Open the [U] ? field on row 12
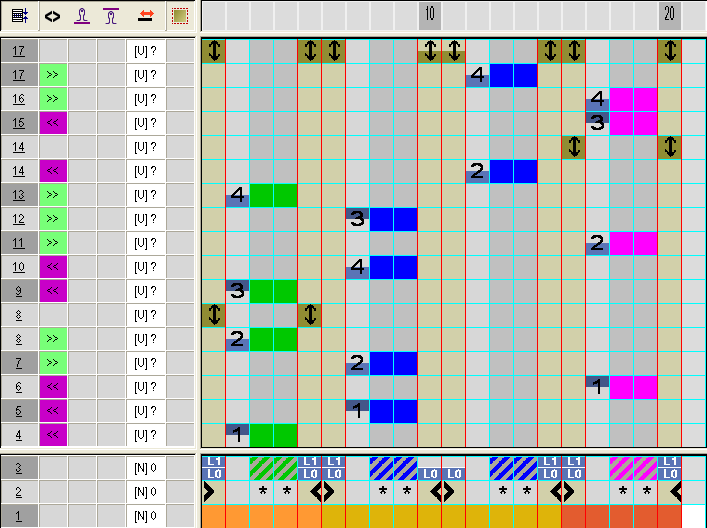707x528 pixels. [x=146, y=219]
